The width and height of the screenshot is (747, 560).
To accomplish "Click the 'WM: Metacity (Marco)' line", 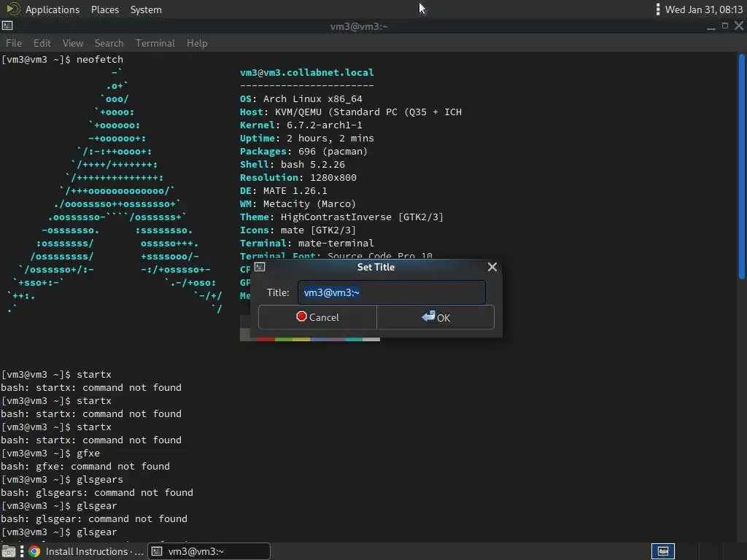I will [x=298, y=204].
